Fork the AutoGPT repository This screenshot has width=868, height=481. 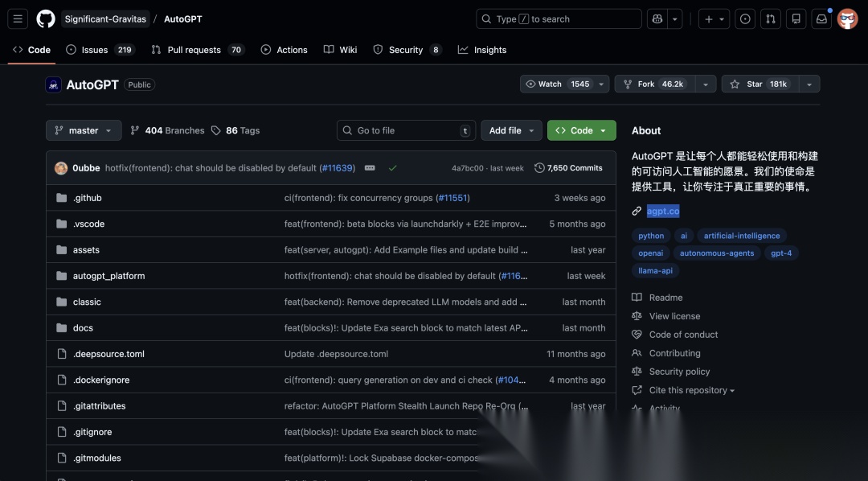point(655,84)
